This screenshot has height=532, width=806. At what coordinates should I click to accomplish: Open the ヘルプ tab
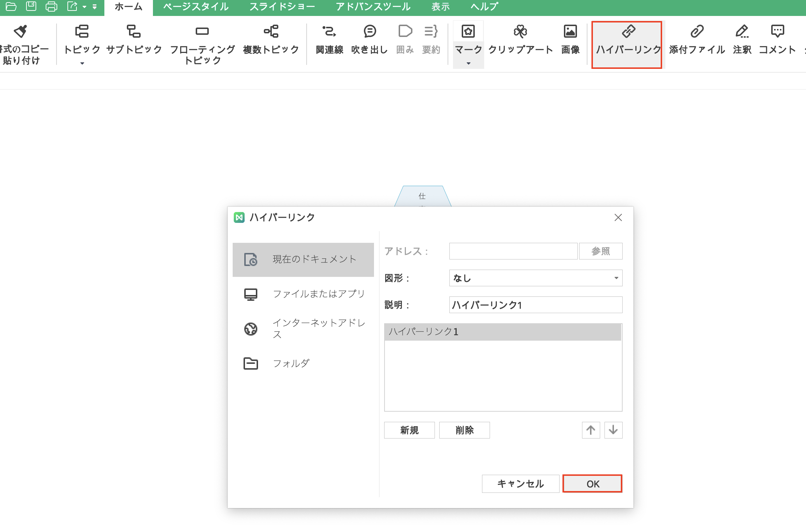[484, 7]
